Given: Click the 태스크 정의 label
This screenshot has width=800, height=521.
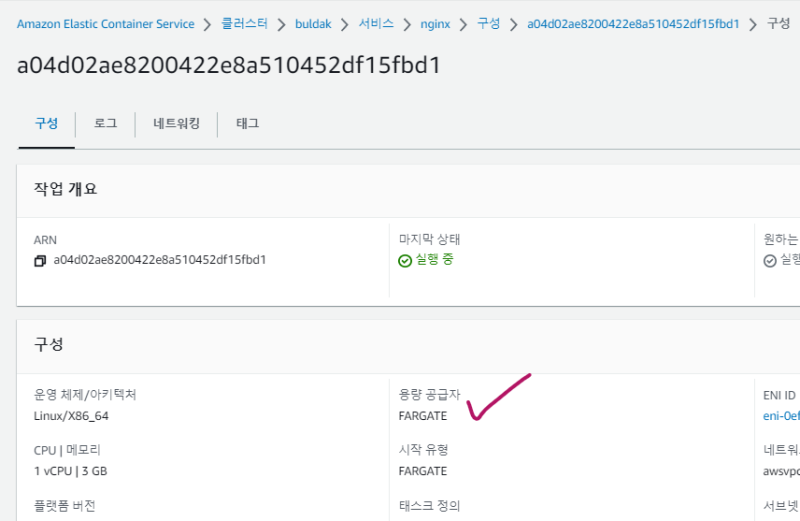Looking at the screenshot, I should coord(430,506).
